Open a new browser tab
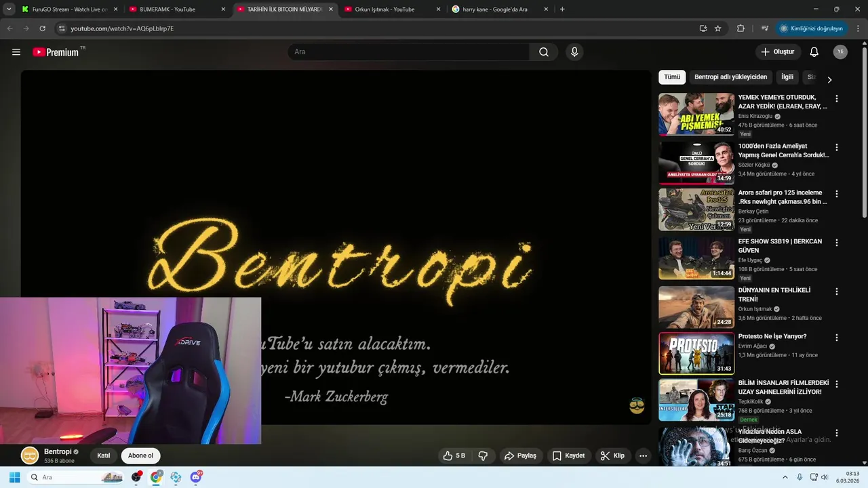 tap(562, 9)
